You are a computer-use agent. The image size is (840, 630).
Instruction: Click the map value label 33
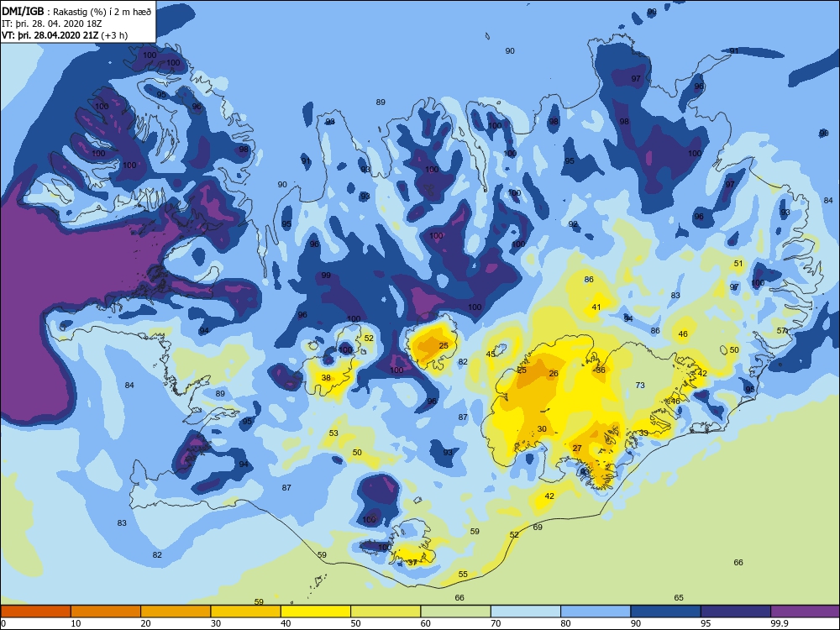coord(643,433)
